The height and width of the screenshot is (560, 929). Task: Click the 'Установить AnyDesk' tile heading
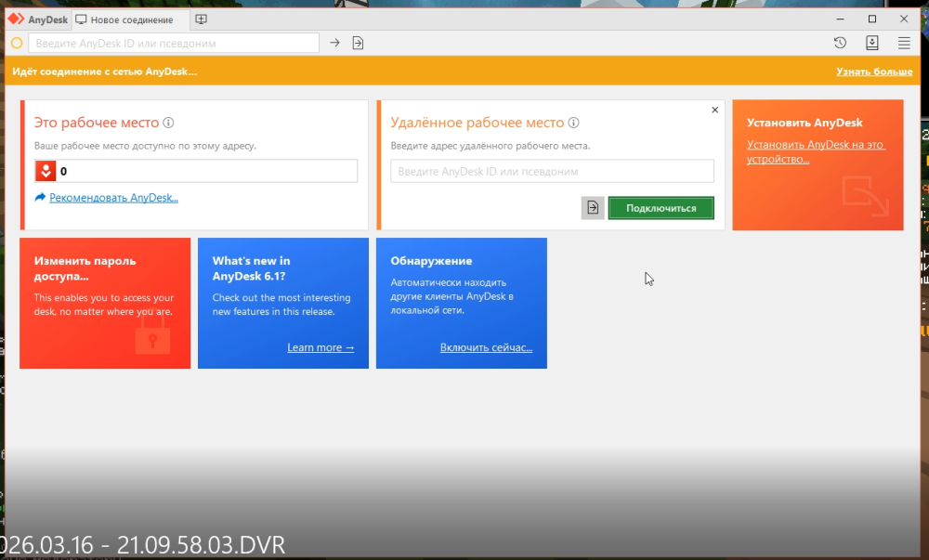[x=805, y=123]
